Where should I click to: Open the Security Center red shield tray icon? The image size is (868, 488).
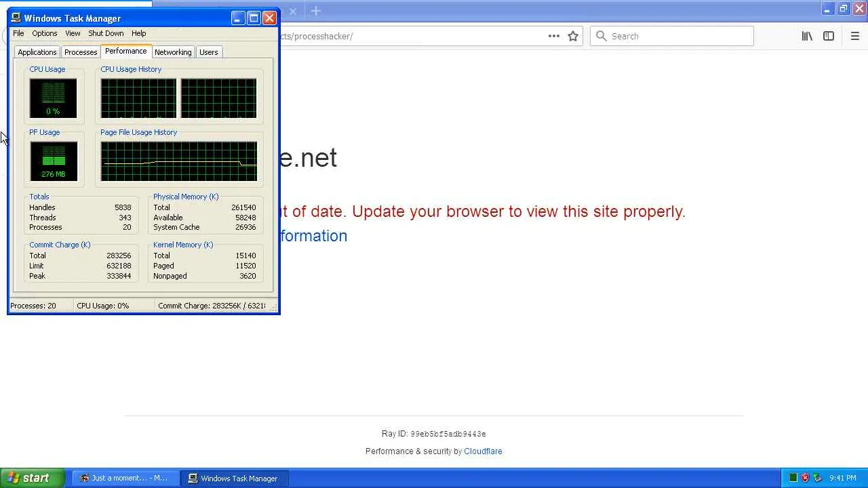(805, 478)
